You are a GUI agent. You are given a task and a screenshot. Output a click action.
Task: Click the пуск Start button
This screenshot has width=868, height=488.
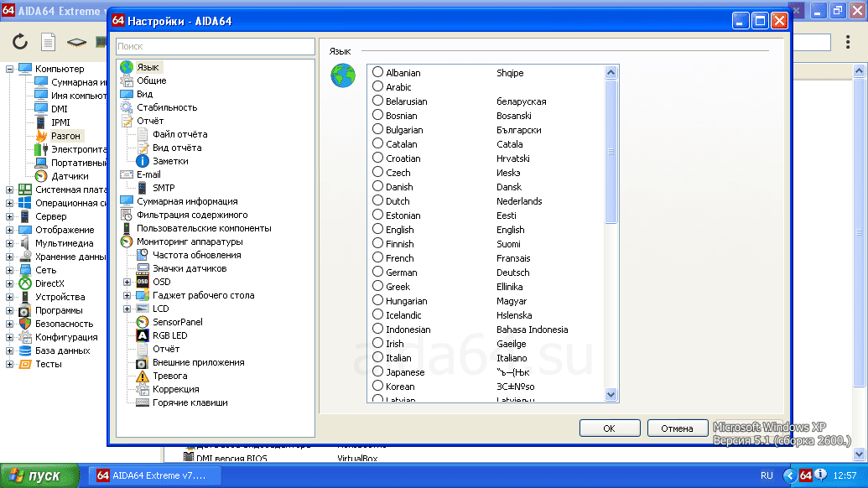click(39, 475)
